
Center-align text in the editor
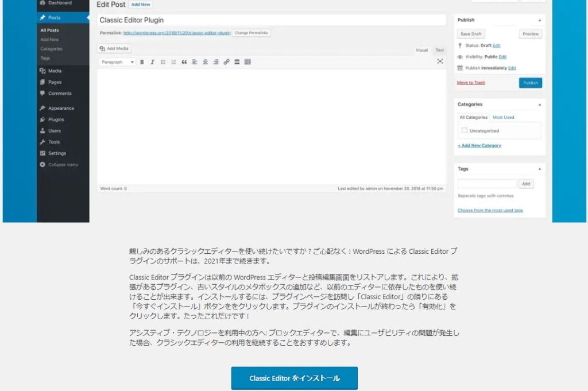[x=205, y=62]
